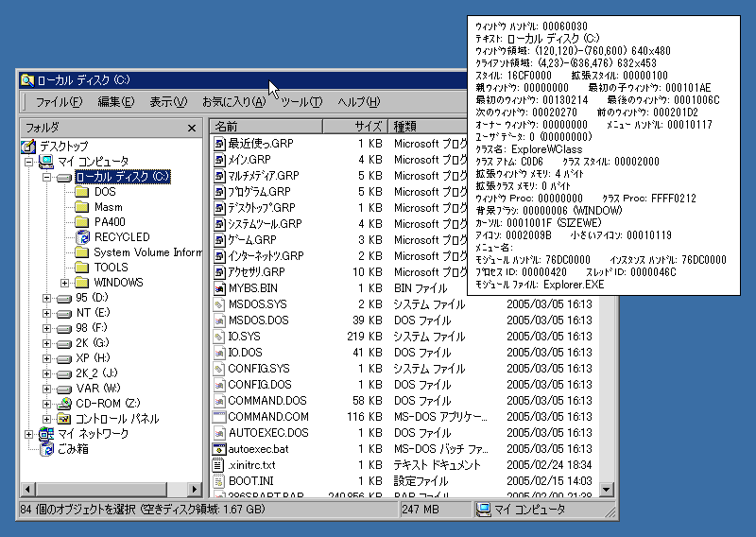The image size is (756, 537).
Task: Expand the マイ ネットワーク node
Action: point(29,434)
